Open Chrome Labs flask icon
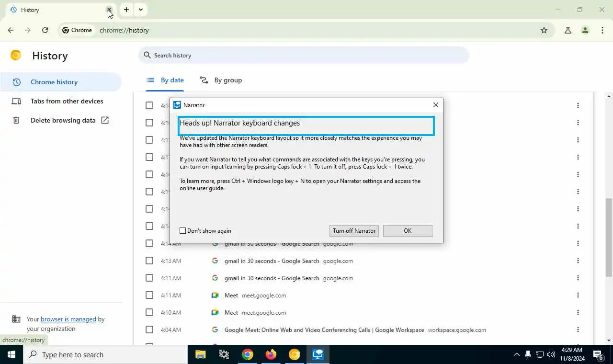 568,30
